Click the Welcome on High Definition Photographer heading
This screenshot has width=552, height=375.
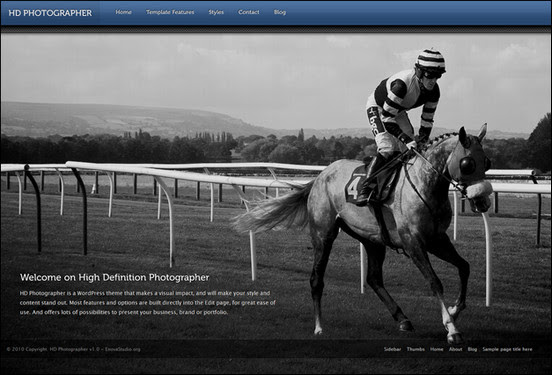point(114,277)
